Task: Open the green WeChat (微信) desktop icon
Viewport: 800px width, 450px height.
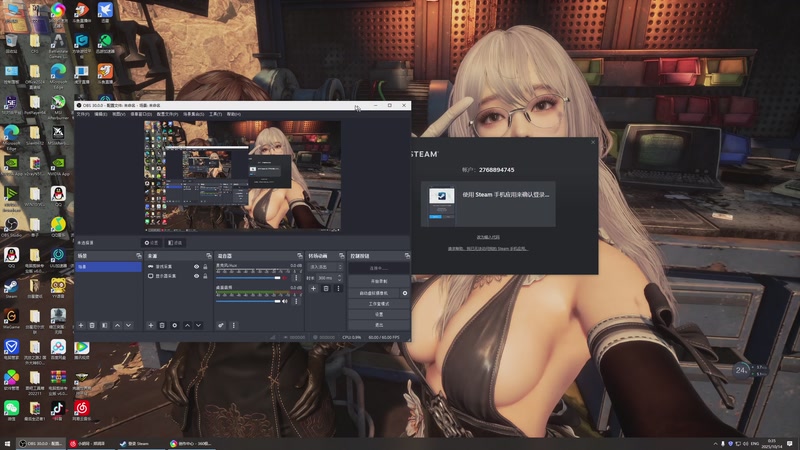Action: pyautogui.click(x=11, y=410)
